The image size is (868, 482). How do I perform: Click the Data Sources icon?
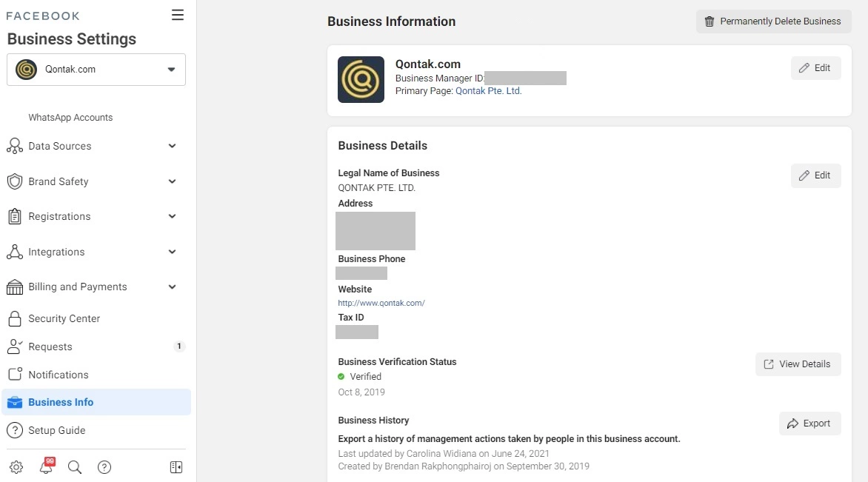15,146
